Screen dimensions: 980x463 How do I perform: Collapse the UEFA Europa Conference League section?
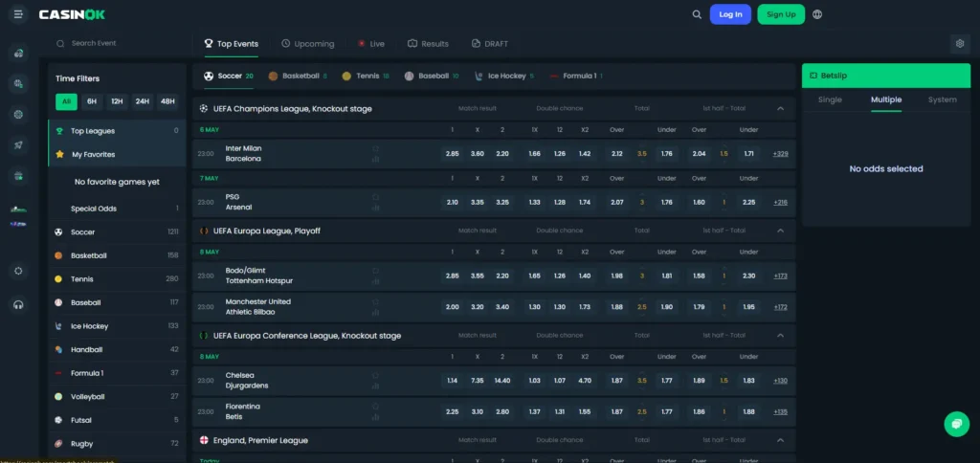pos(780,336)
